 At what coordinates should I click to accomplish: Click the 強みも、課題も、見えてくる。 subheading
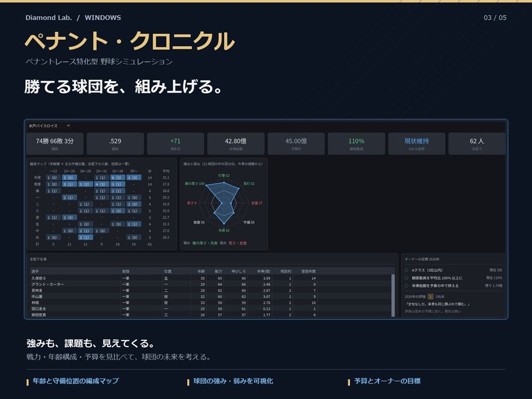pos(90,343)
